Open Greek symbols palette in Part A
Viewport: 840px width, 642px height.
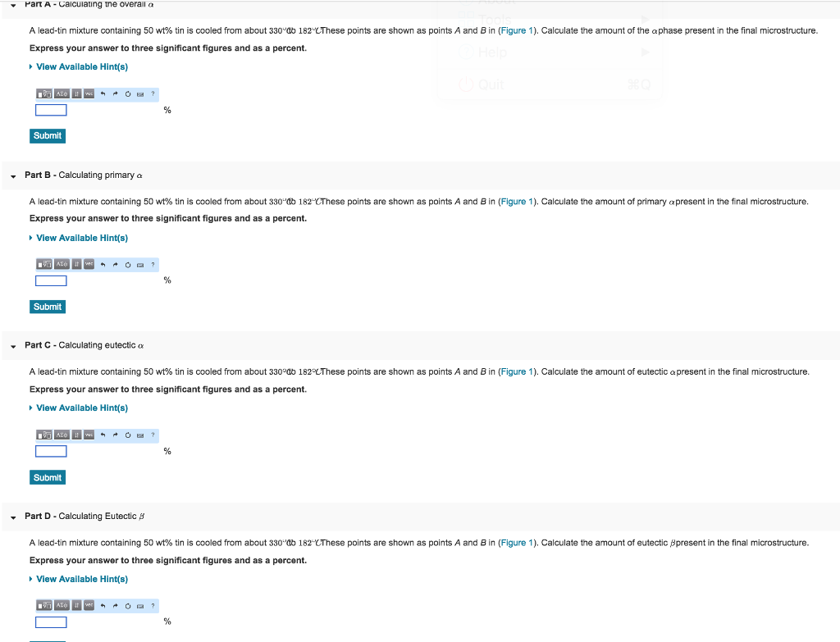[61, 93]
